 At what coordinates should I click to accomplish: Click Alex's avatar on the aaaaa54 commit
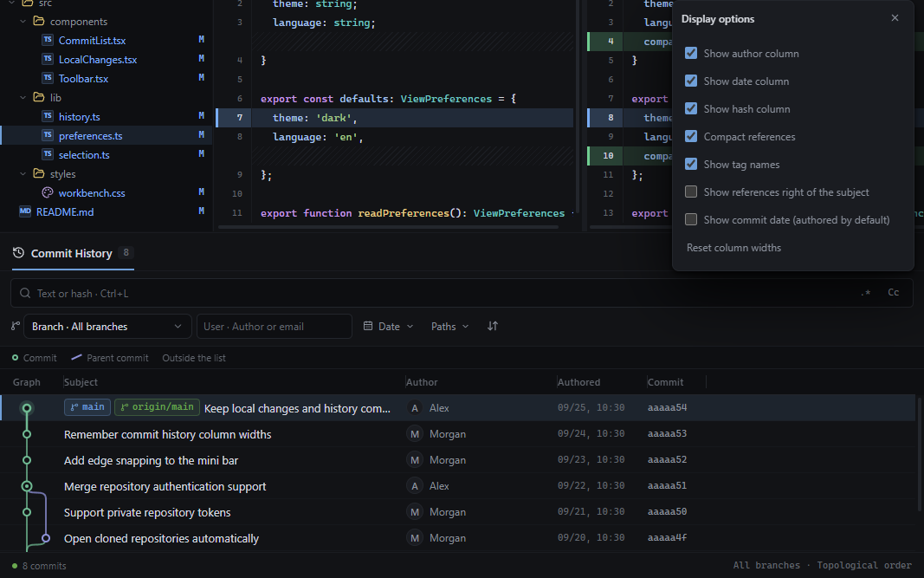(415, 408)
